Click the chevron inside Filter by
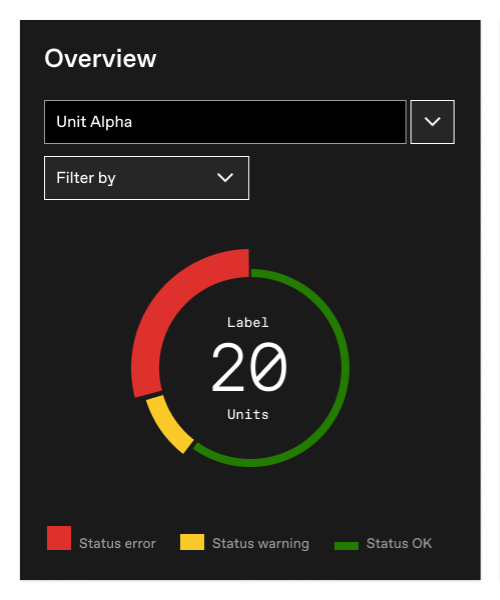 (225, 178)
